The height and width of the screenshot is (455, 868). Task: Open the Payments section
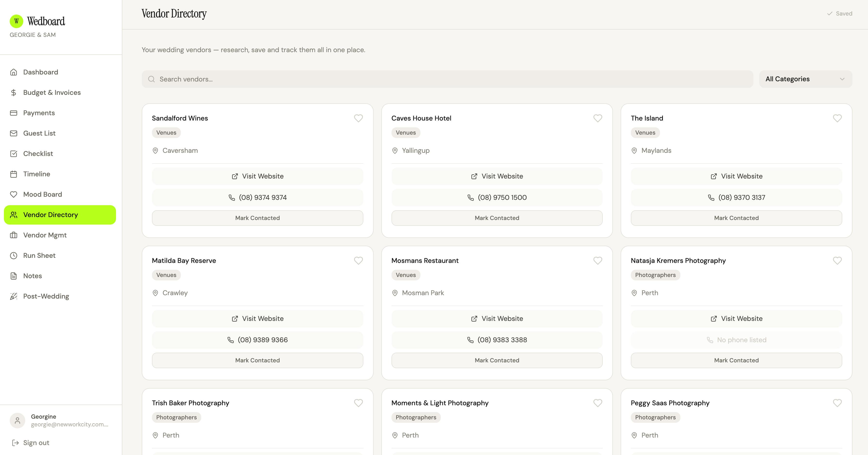point(60,113)
